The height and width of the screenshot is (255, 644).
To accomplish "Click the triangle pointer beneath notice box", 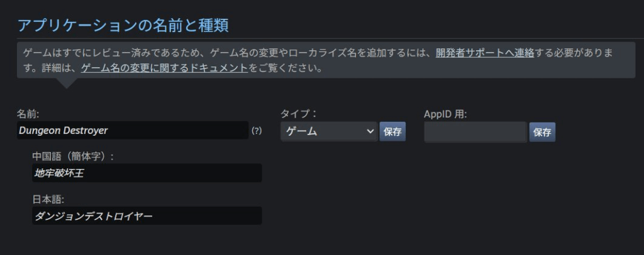I will click(x=65, y=84).
